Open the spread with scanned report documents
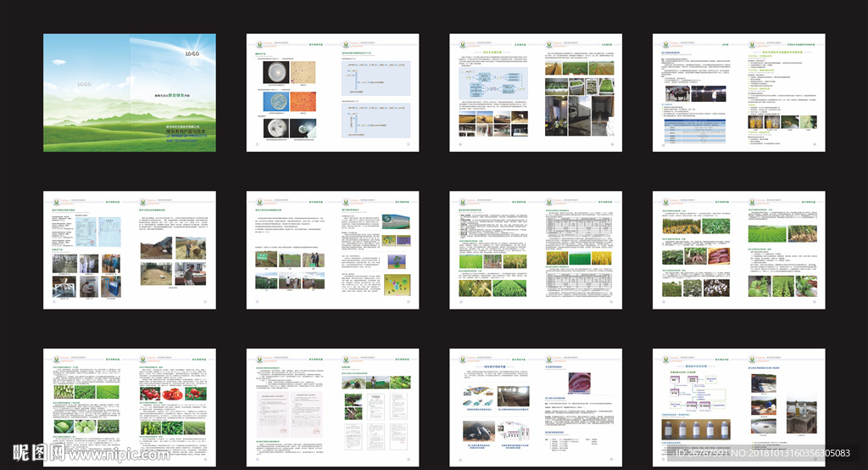868x470 pixels. (x=332, y=407)
